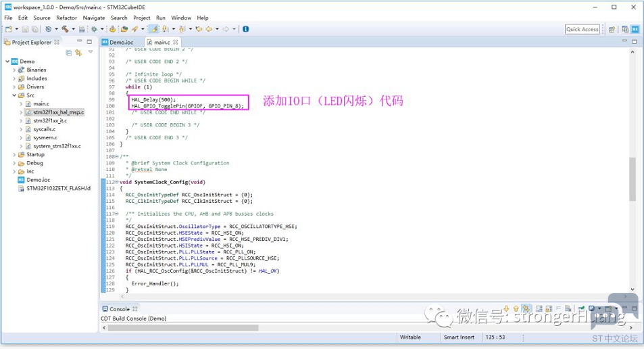Screen dimensions: 644x349
Task: Expand the Startup folder node
Action: [x=14, y=155]
